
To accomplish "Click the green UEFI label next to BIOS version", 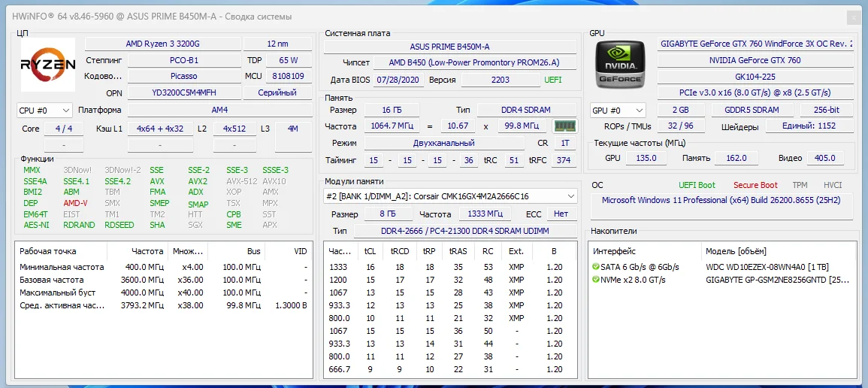I will point(552,80).
